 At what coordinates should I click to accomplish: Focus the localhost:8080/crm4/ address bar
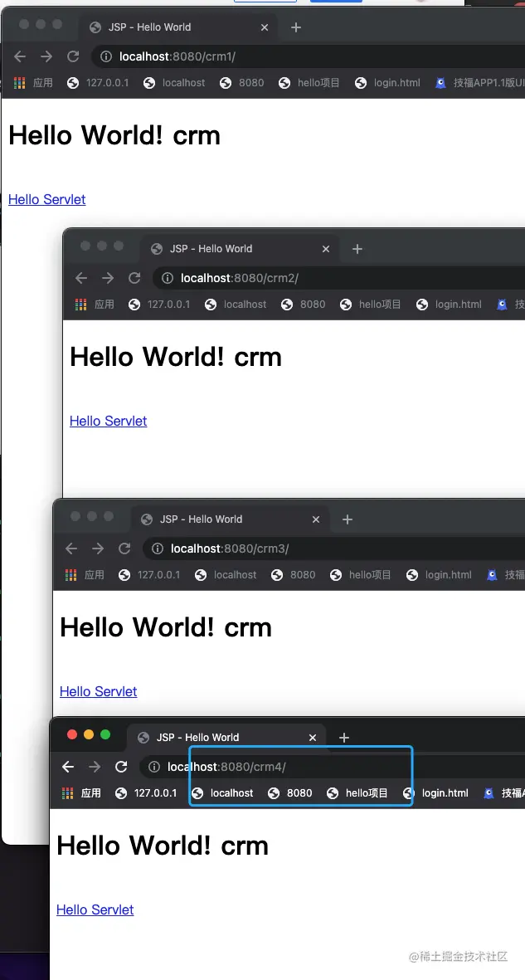[331, 767]
